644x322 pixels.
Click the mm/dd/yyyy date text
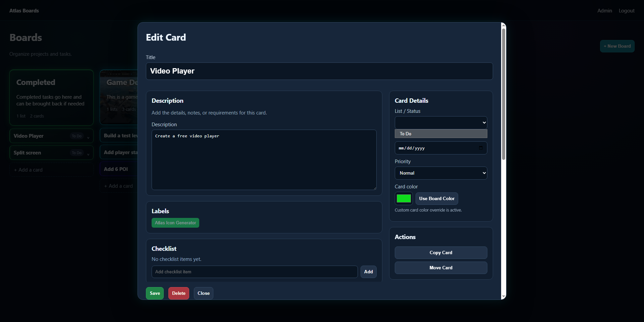(412, 148)
